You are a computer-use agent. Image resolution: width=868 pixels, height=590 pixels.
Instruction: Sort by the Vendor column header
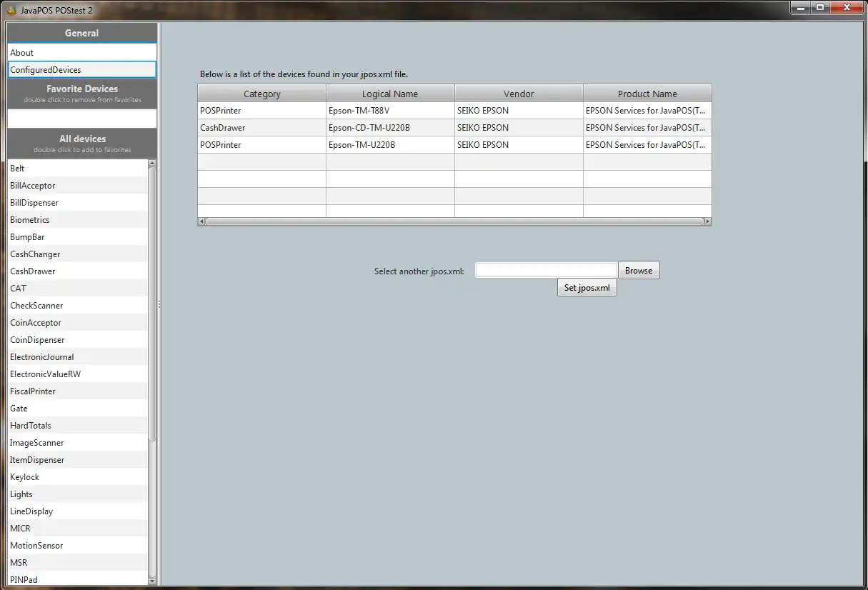pos(519,94)
